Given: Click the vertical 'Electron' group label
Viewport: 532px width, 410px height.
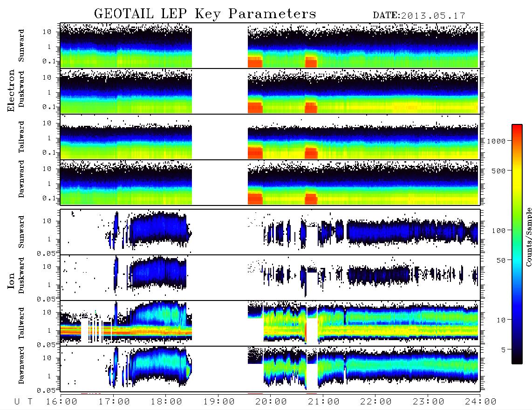Looking at the screenshot, I should pyautogui.click(x=11, y=91).
